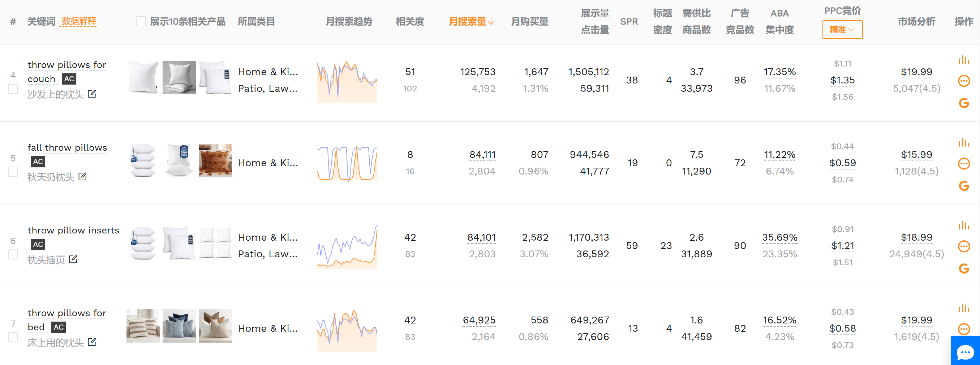Open the 数据解释 link

[79, 22]
